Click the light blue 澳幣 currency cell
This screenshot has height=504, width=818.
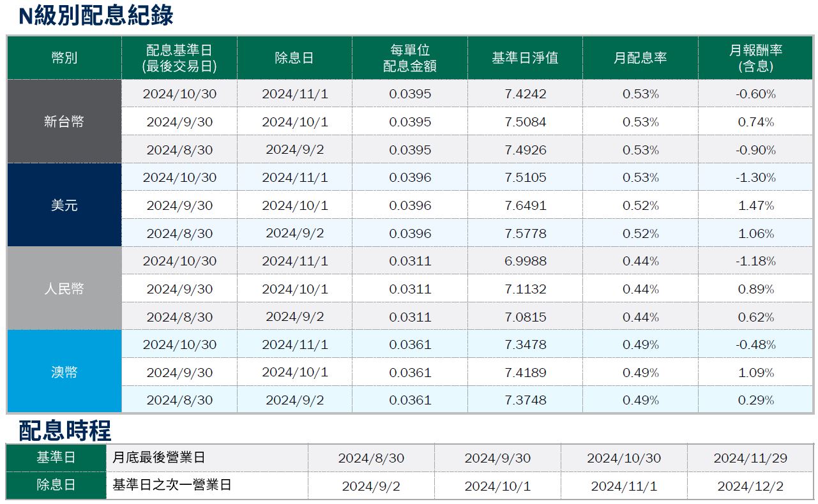[x=64, y=372]
